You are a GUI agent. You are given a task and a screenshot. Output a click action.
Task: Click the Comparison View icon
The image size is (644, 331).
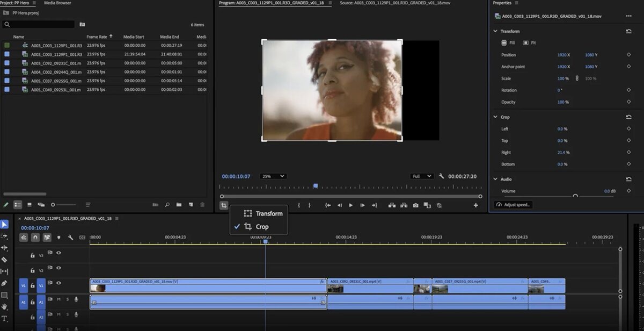427,205
